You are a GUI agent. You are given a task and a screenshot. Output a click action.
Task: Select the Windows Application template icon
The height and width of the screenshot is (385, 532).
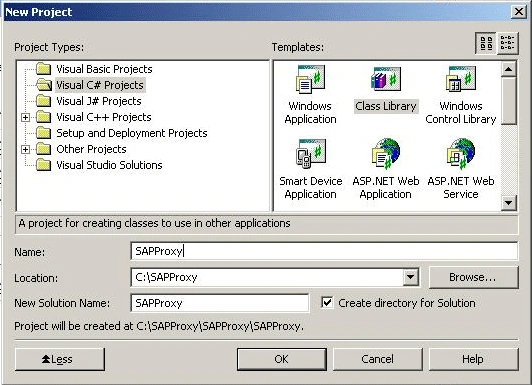tap(310, 79)
